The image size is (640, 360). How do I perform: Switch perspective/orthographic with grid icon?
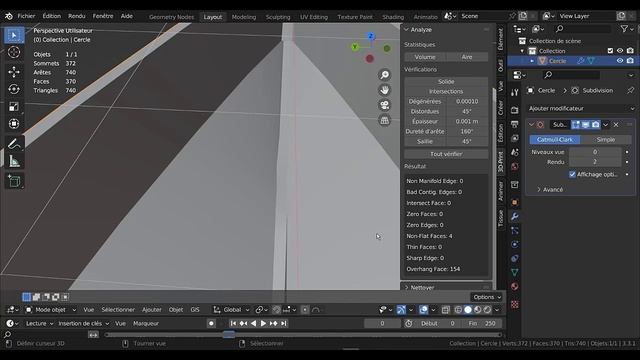coord(384,120)
